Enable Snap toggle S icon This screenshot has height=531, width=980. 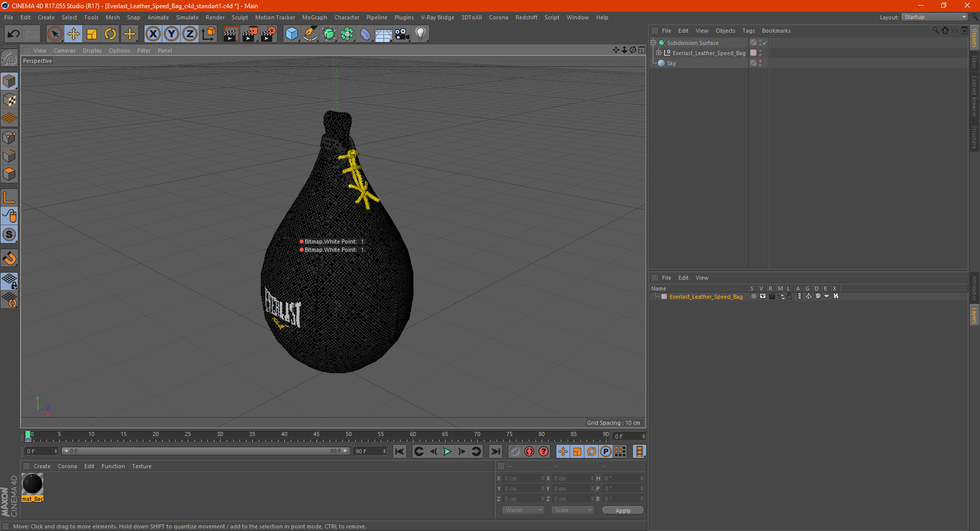point(9,234)
